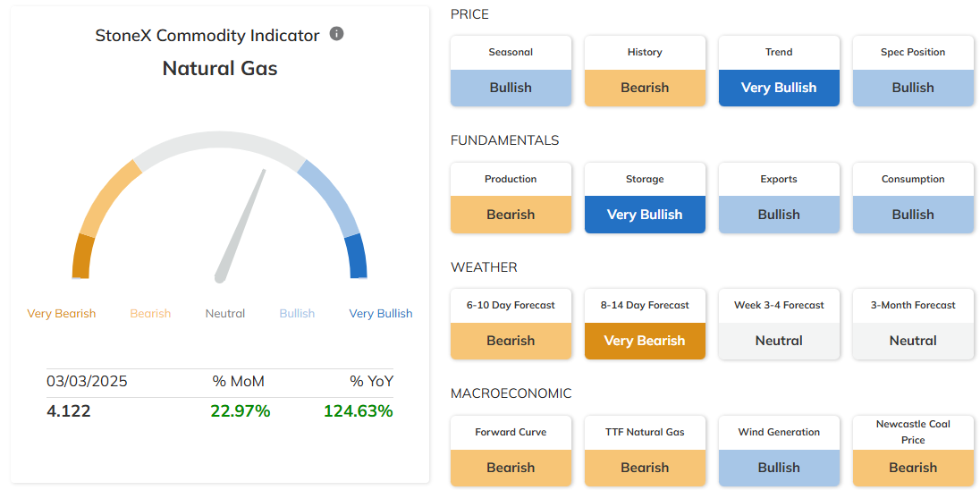
Task: Click the 124.63% year-over-year value
Action: [359, 410]
